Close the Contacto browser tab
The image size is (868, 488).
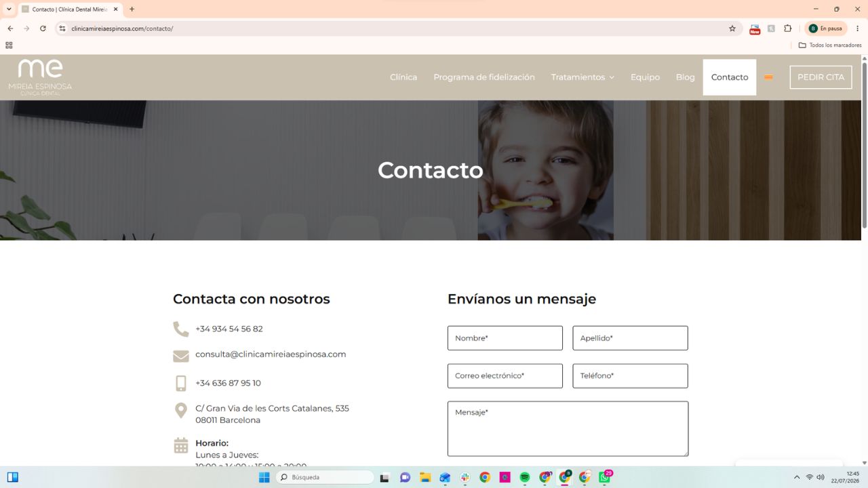tap(115, 9)
